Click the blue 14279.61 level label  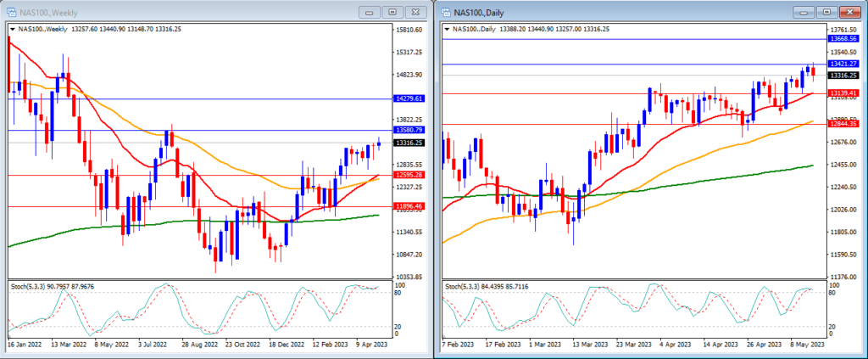tap(409, 98)
